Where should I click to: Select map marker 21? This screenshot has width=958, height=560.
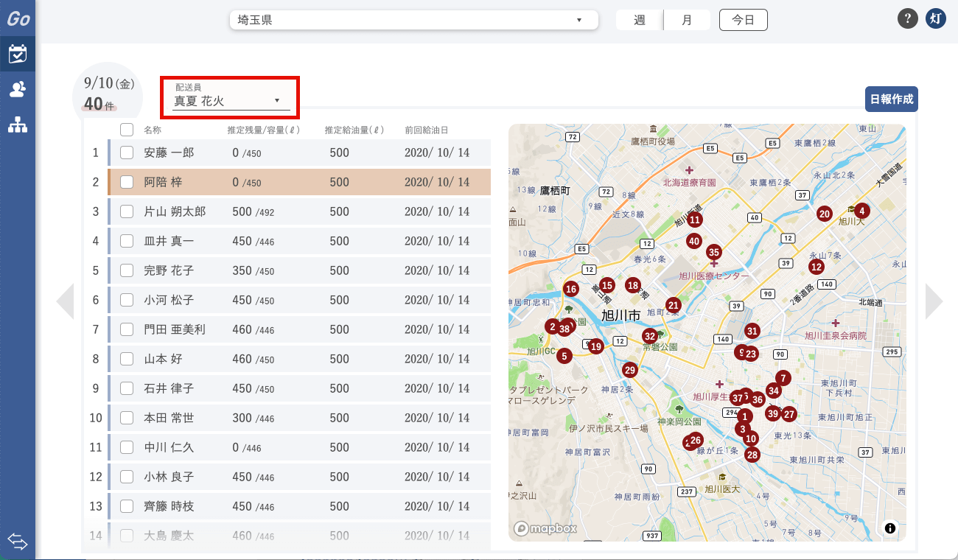click(x=673, y=305)
